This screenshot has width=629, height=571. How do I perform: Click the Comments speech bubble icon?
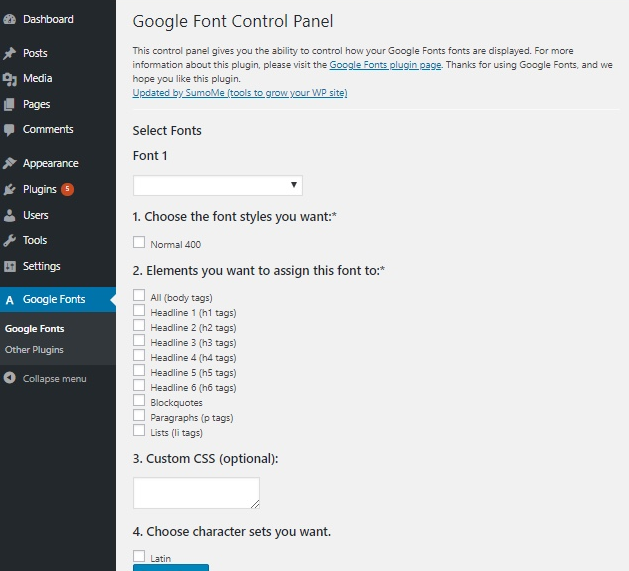(9, 130)
